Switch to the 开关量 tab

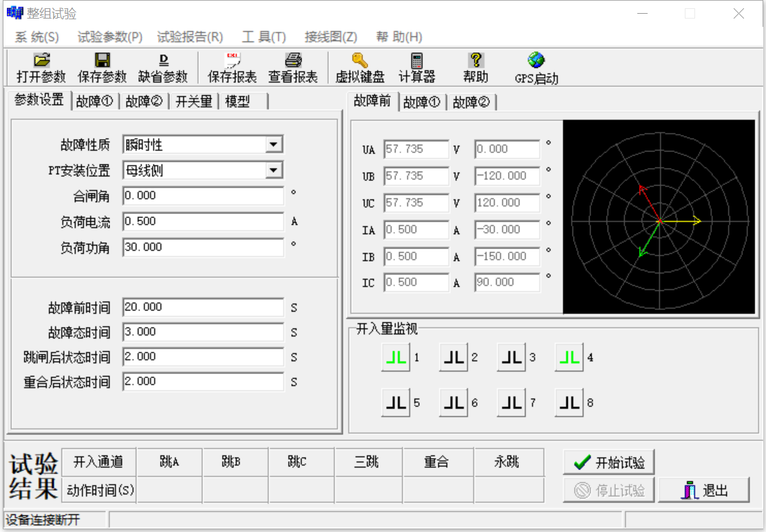coord(193,102)
